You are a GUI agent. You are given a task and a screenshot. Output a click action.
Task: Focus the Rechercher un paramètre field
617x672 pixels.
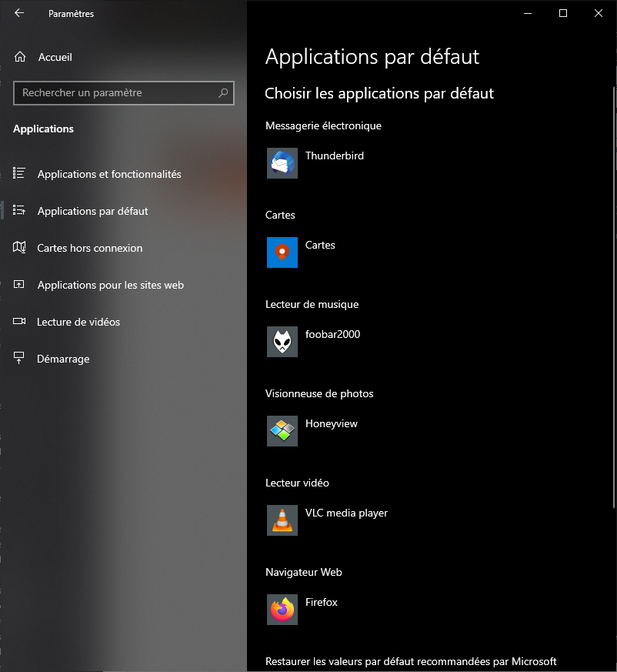pos(123,92)
